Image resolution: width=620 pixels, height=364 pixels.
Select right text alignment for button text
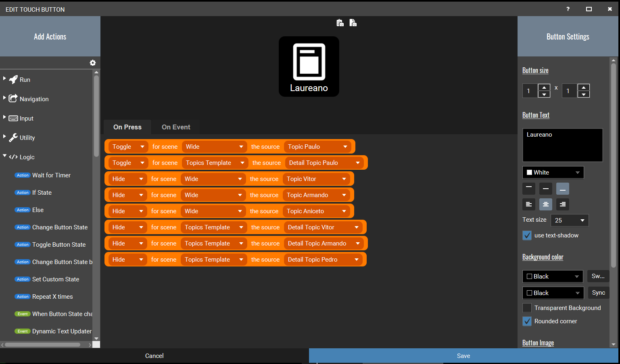(x=562, y=204)
